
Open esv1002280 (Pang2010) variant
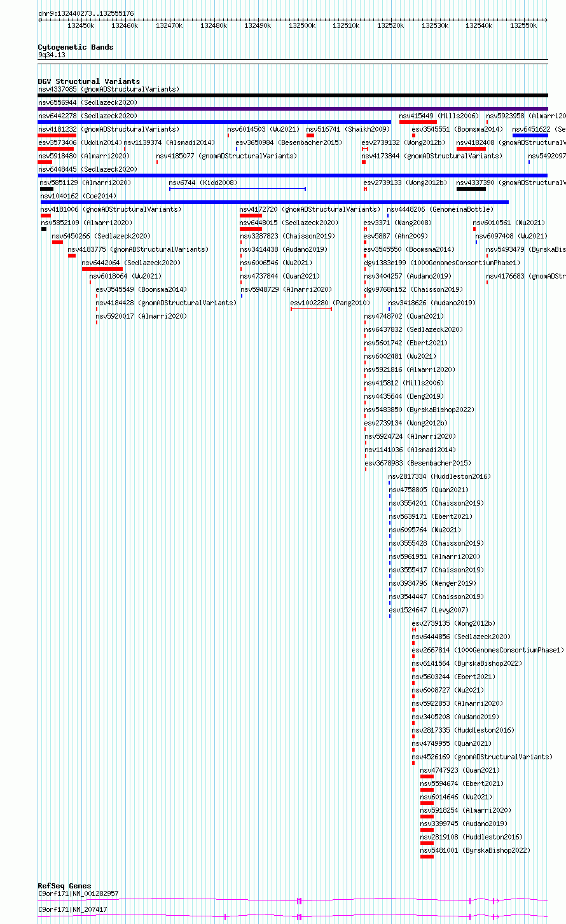pos(329,303)
